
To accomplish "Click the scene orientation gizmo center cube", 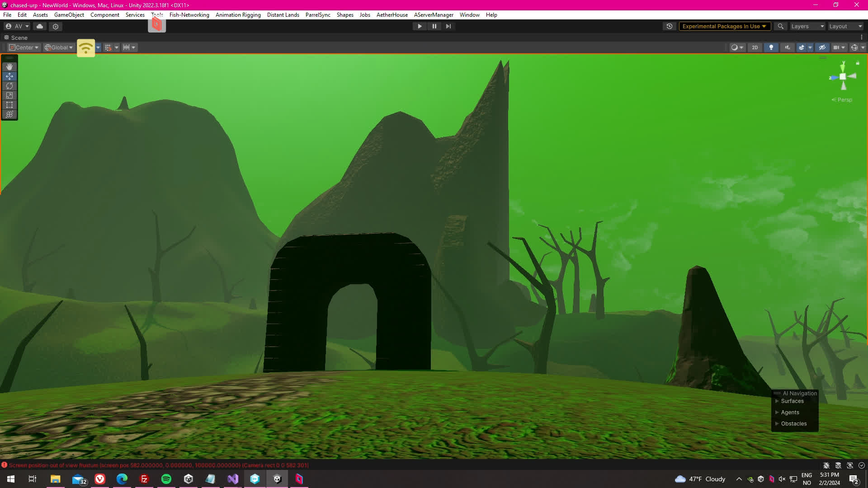I will (843, 77).
